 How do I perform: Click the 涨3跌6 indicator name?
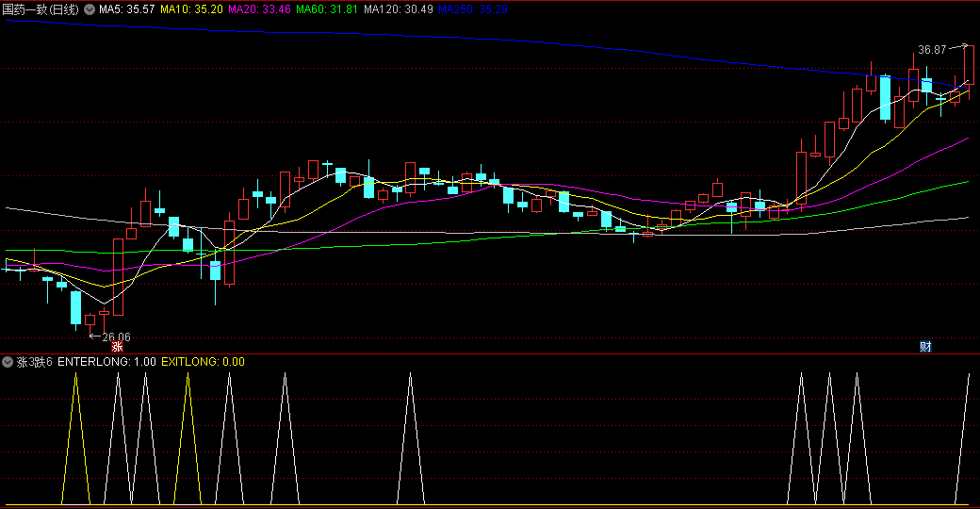pos(34,361)
